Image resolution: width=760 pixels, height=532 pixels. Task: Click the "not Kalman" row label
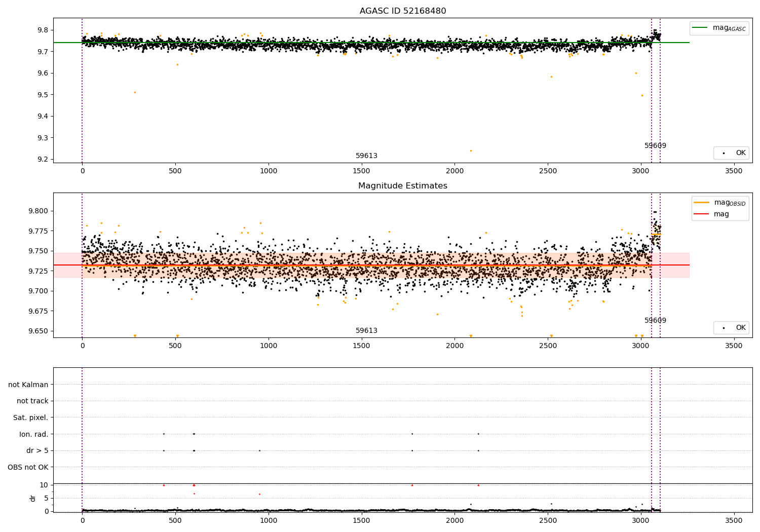coord(28,385)
